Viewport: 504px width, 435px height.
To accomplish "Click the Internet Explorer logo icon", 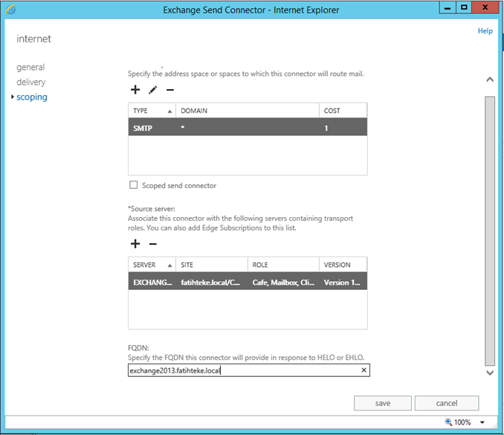I will click(x=11, y=10).
